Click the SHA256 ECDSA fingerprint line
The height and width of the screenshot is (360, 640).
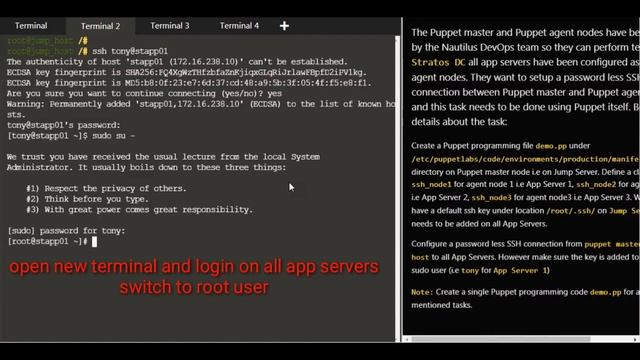187,73
